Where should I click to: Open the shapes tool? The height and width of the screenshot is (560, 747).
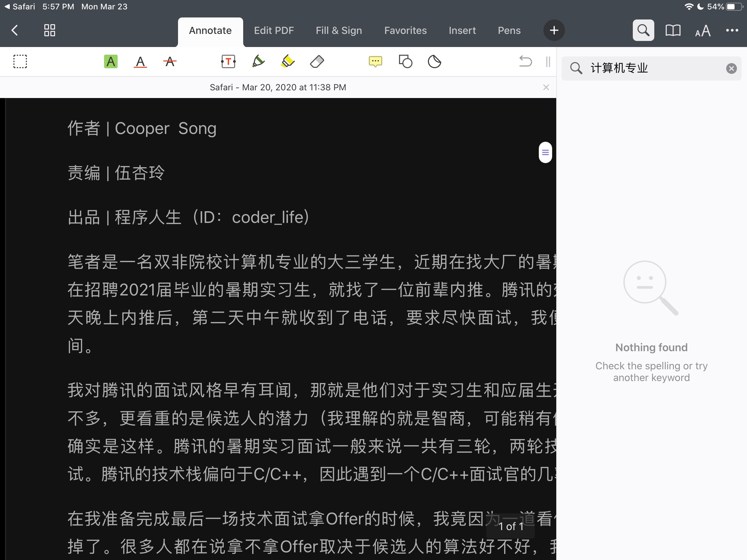(x=405, y=62)
